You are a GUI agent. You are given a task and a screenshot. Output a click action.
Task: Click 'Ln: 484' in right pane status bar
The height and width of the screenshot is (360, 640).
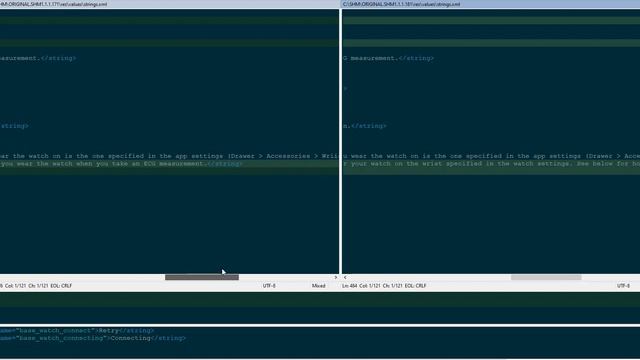[x=349, y=286]
